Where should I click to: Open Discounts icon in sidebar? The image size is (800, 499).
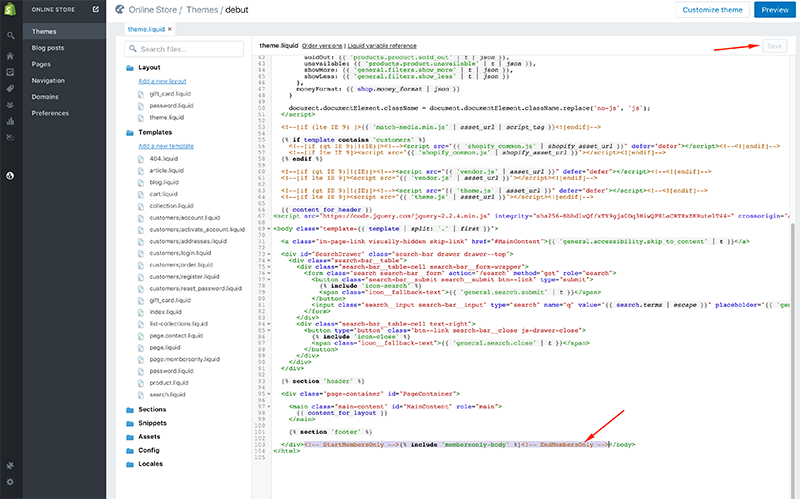(x=10, y=138)
